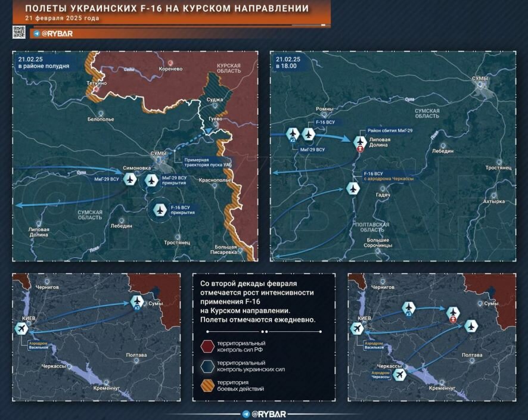Viewport: 528px width, 420px height.
Task: Click the striped orange combat zone legend hexagon
Action: click(x=207, y=385)
